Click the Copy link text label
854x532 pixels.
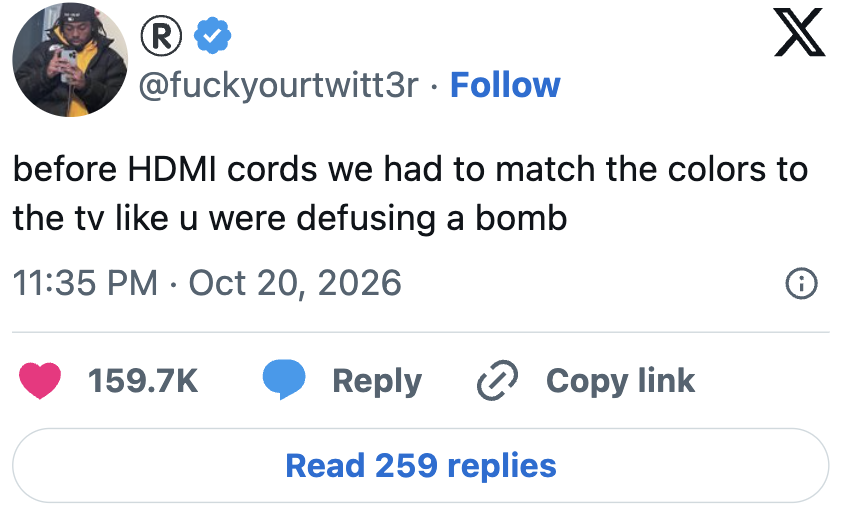tap(620, 381)
